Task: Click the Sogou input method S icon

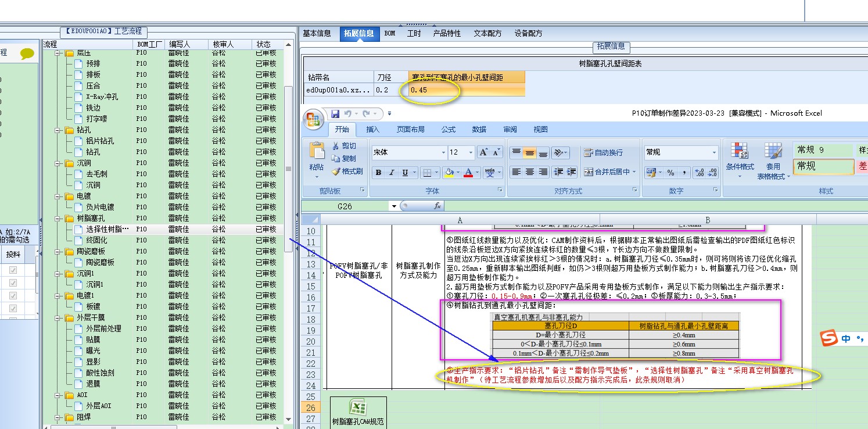Action: coord(828,338)
